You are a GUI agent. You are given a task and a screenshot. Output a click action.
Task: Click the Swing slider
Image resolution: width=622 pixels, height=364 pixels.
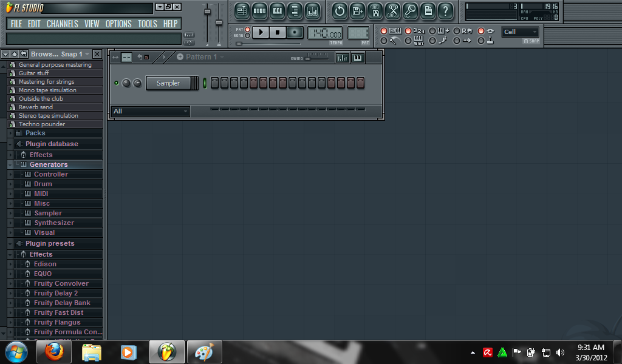(x=317, y=58)
